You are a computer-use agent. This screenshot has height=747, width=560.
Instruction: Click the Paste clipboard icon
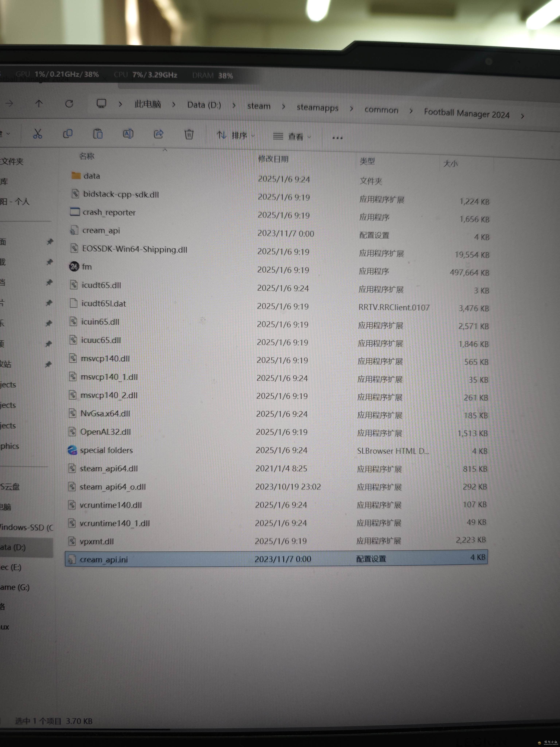coord(98,134)
